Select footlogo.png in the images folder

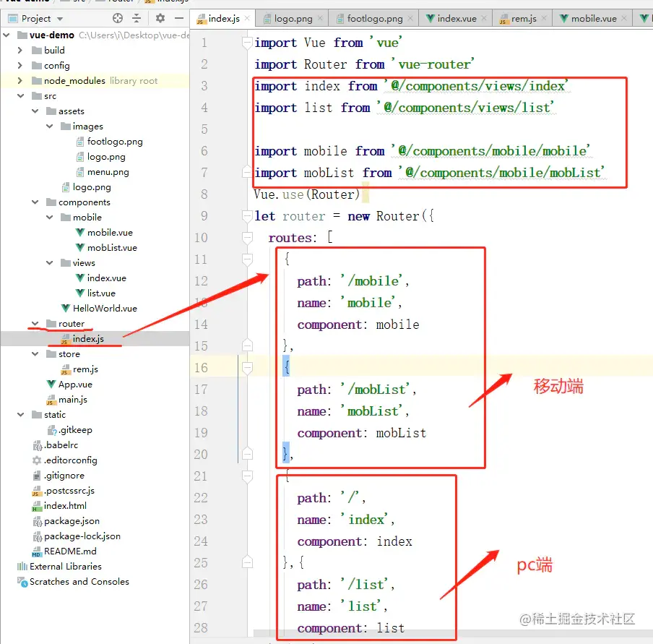point(109,142)
